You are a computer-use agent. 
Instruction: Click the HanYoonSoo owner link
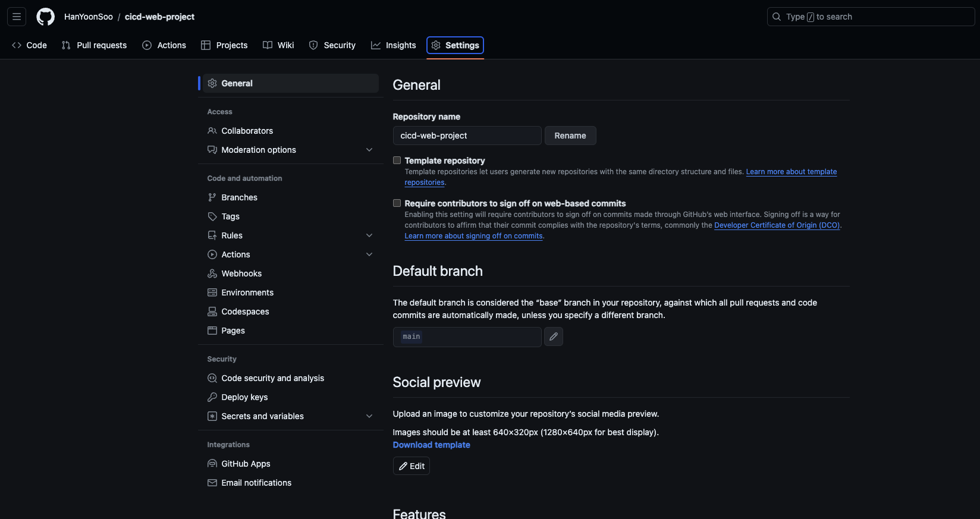pos(89,17)
